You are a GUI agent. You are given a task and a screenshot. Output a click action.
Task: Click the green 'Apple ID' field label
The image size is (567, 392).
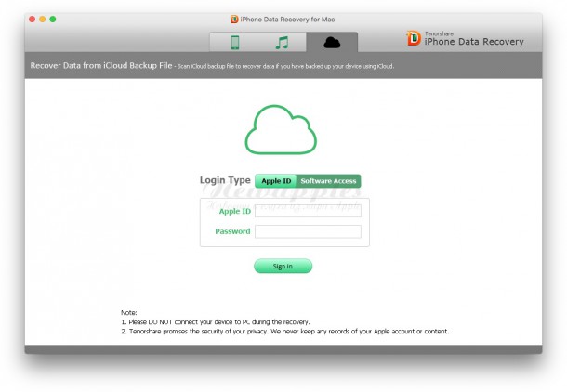tap(234, 211)
